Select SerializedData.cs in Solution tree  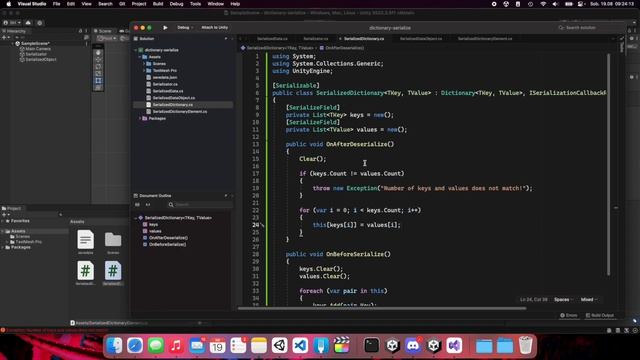click(x=168, y=91)
